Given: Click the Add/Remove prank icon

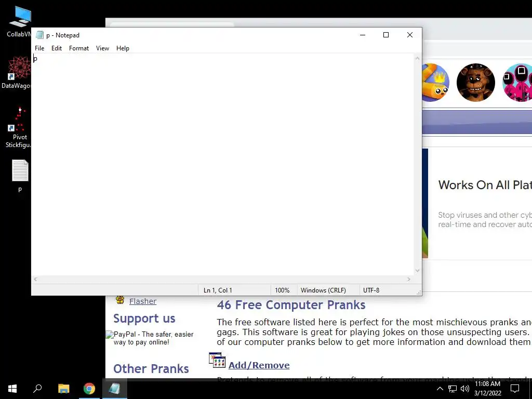Looking at the screenshot, I should [x=217, y=361].
